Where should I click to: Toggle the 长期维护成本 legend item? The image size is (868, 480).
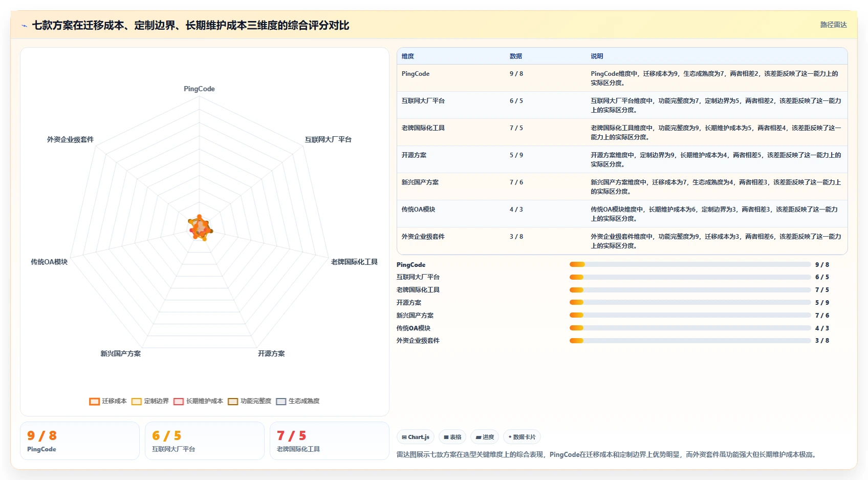tap(199, 401)
